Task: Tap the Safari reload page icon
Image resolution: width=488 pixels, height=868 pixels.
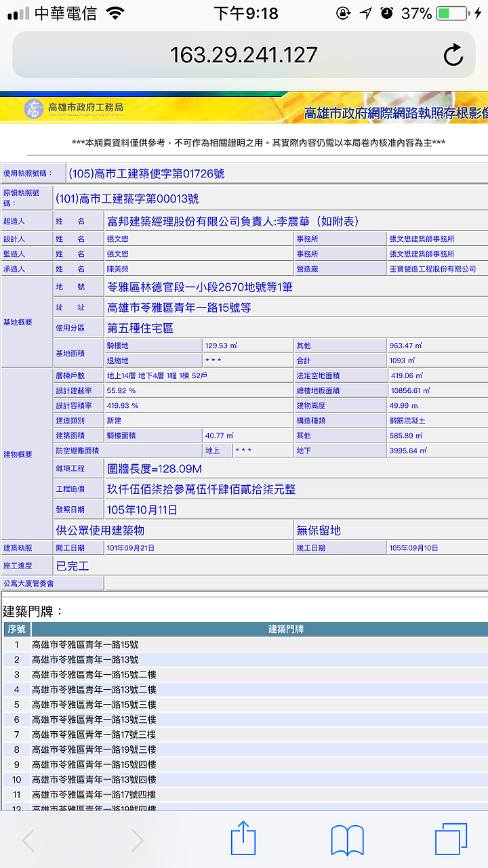Action: coord(453,55)
